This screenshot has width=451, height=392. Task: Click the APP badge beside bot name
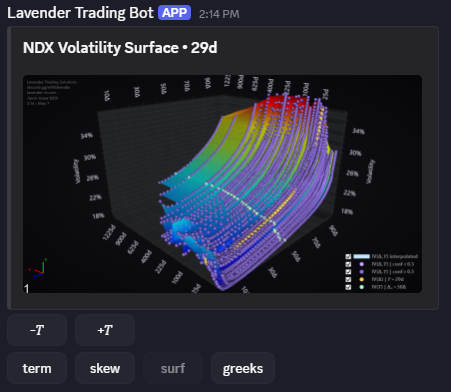click(x=175, y=13)
